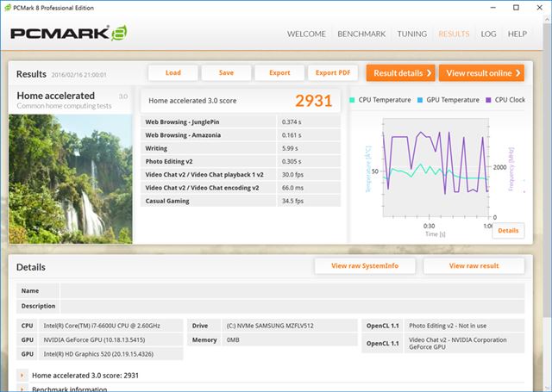The image size is (552, 392).
Task: Click View raw SystemInfo
Action: [365, 266]
